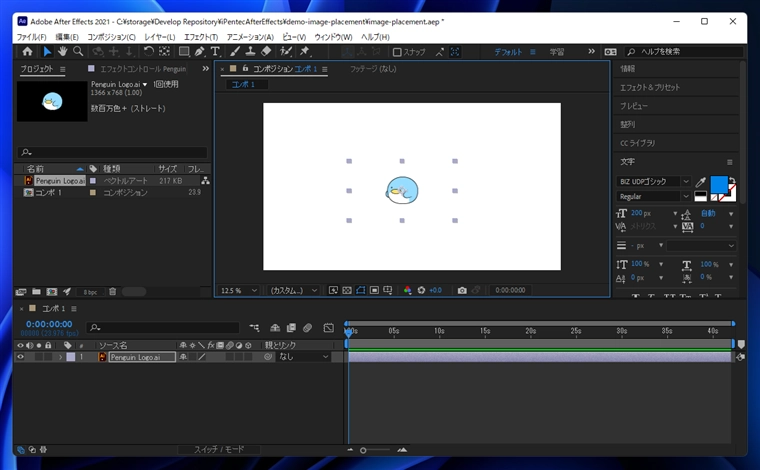Toggle shy switch on Penguin Logo.ai layer
The width and height of the screenshot is (760, 470).
pos(183,357)
